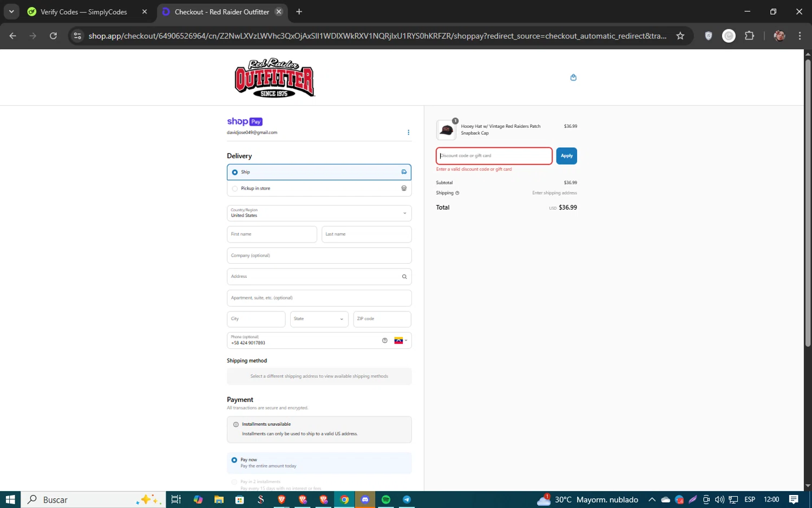812x508 pixels.
Task: Bookmark this page with the star
Action: coord(680,36)
